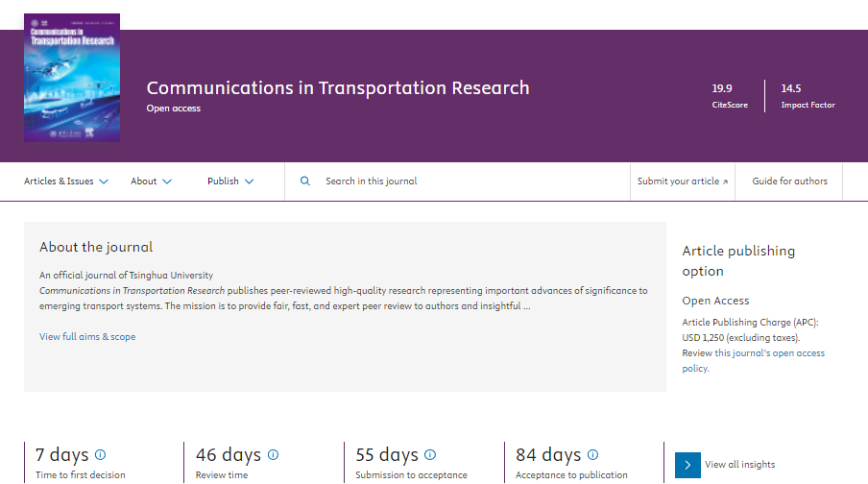
Task: Click the Open access label under title
Action: [173, 109]
